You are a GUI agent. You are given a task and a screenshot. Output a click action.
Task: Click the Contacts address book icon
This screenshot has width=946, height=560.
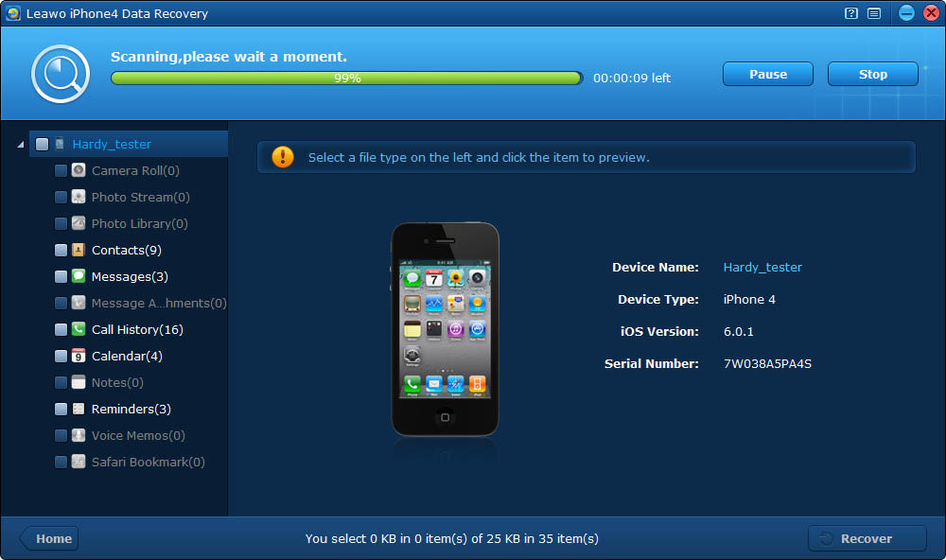tap(79, 250)
